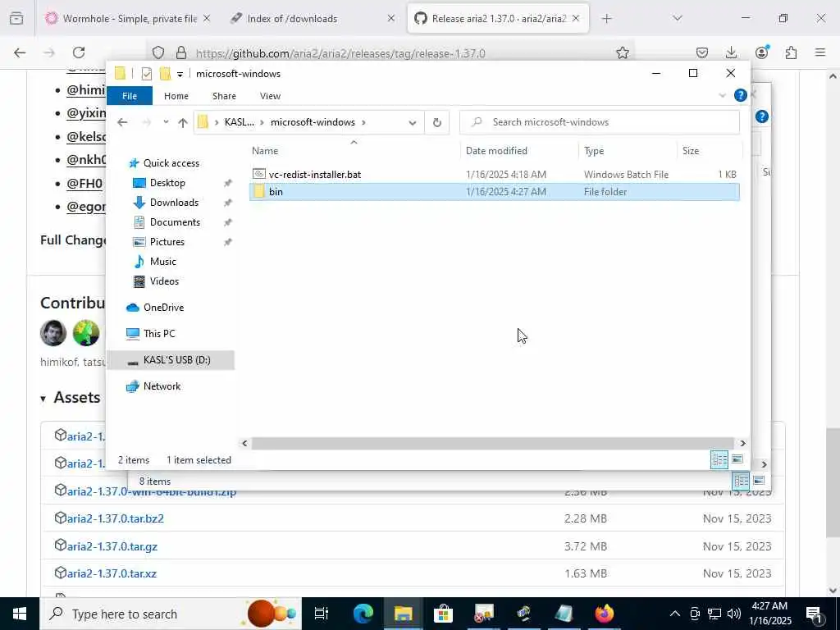Open Firefox View button in the tab bar
The image size is (840, 630).
point(16,19)
